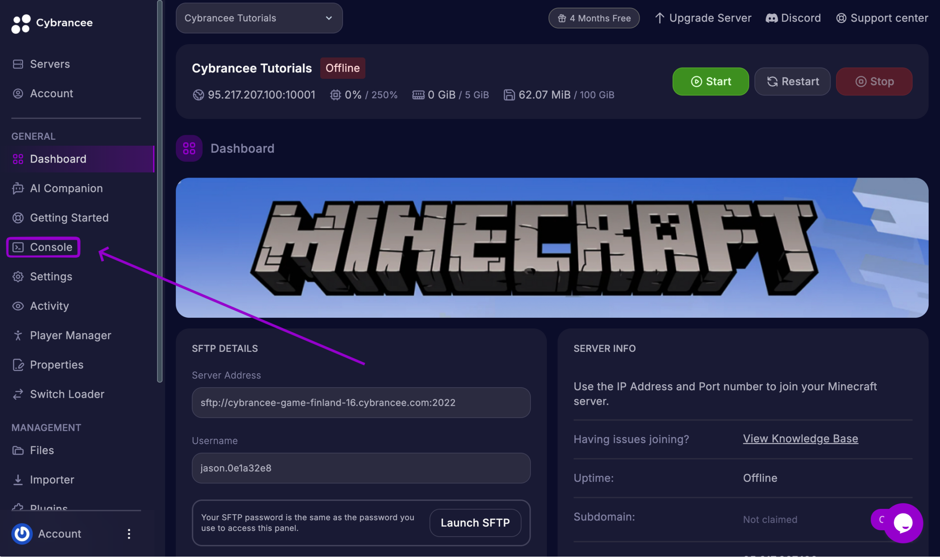Click Upgrade Server
This screenshot has width=940, height=560.
coord(703,18)
